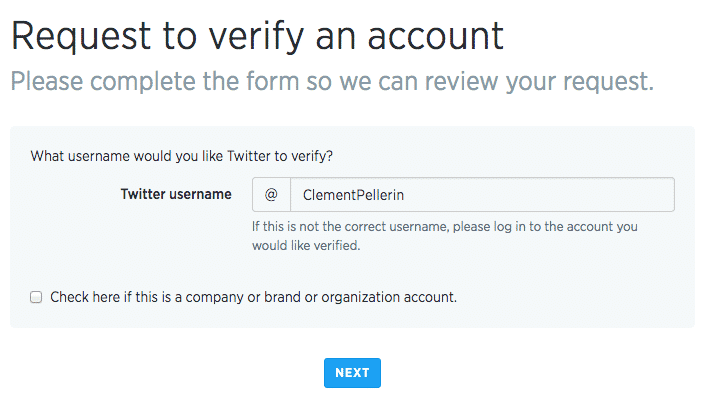Click the word "Twitter" in the question text
The width and height of the screenshot is (703, 416).
(x=251, y=156)
